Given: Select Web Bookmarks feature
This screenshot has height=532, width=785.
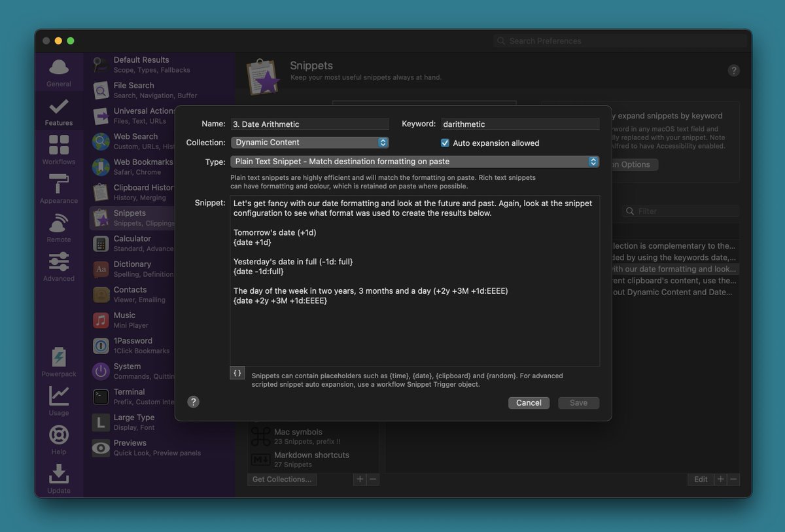Looking at the screenshot, I should pos(133,167).
